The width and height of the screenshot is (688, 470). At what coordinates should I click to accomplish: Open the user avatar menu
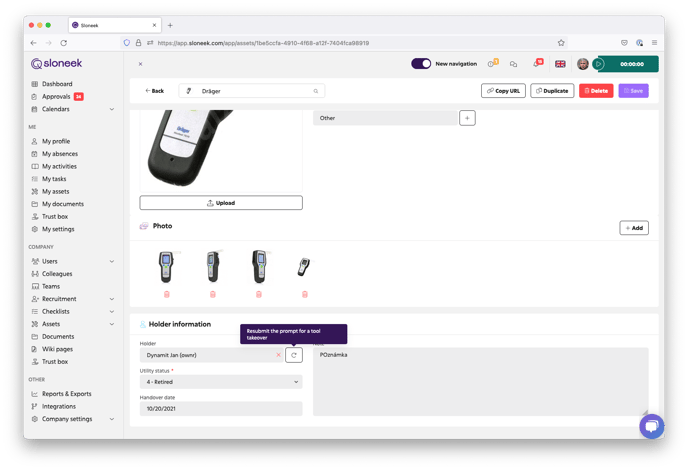point(583,64)
